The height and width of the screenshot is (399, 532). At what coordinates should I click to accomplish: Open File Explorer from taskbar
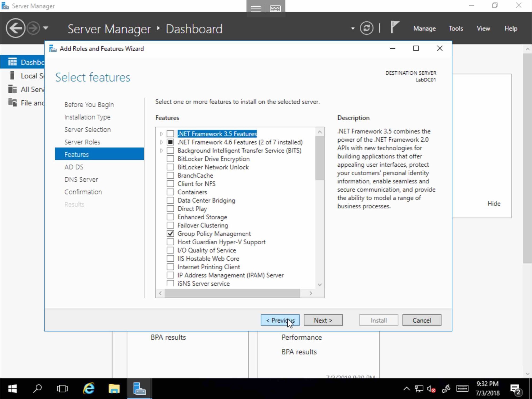click(x=114, y=389)
